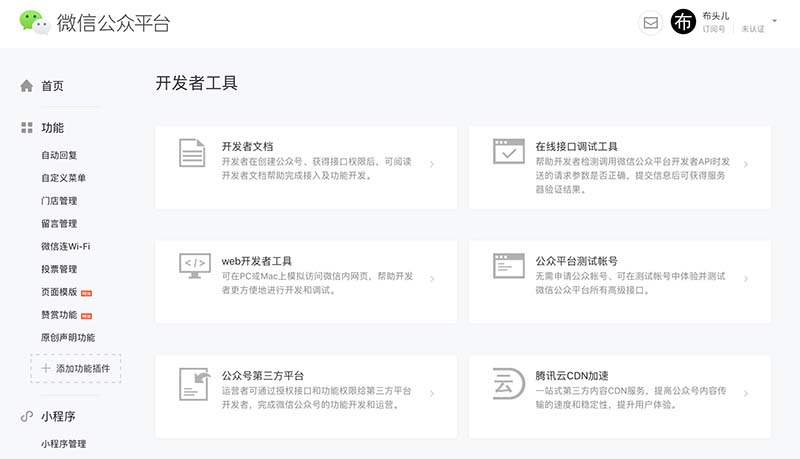The width and height of the screenshot is (800, 459).
Task: Open 投票管理 in sidebar
Action: tap(59, 269)
